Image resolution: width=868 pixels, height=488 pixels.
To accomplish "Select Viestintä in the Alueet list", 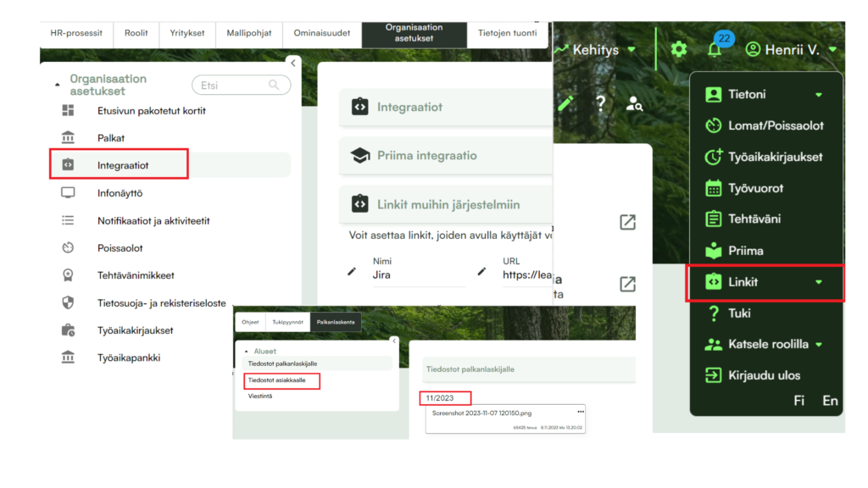I will 260,396.
